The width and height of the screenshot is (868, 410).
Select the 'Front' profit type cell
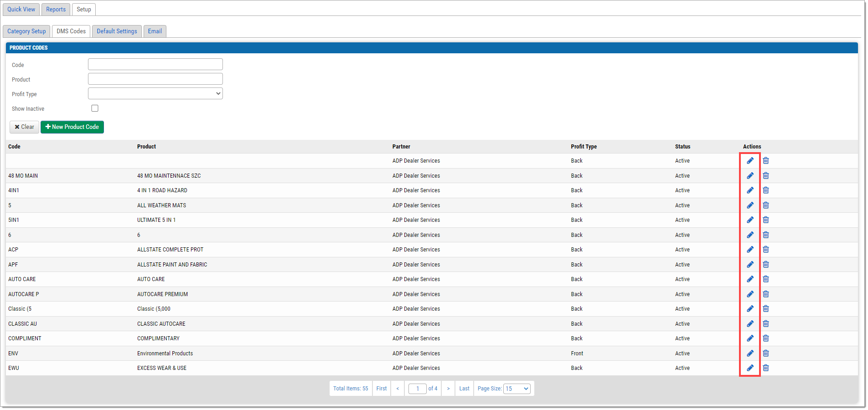(x=577, y=354)
